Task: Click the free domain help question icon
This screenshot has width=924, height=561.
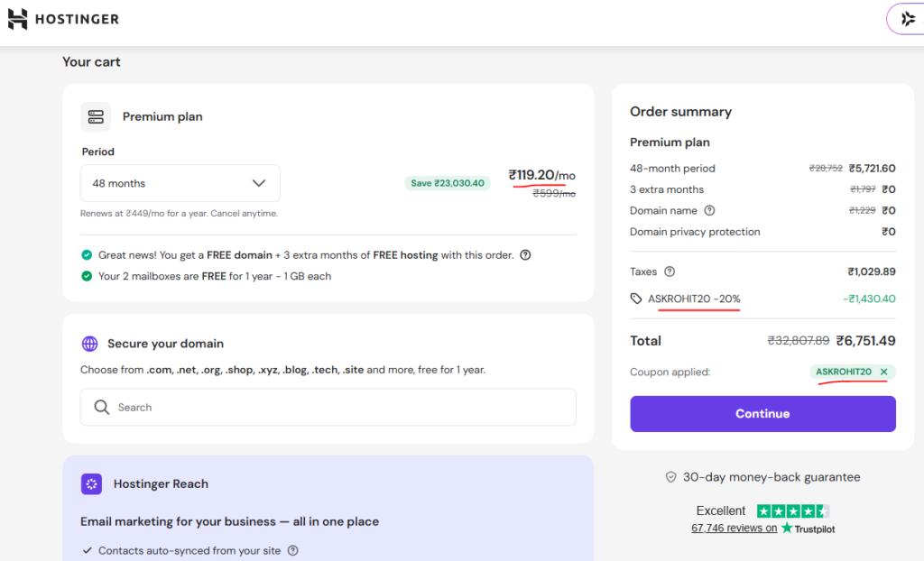Action: [525, 255]
